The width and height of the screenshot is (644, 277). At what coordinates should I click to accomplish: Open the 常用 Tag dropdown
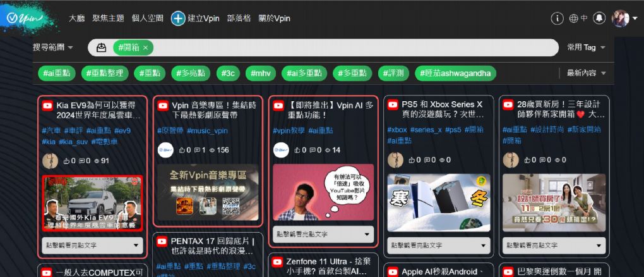(x=586, y=47)
